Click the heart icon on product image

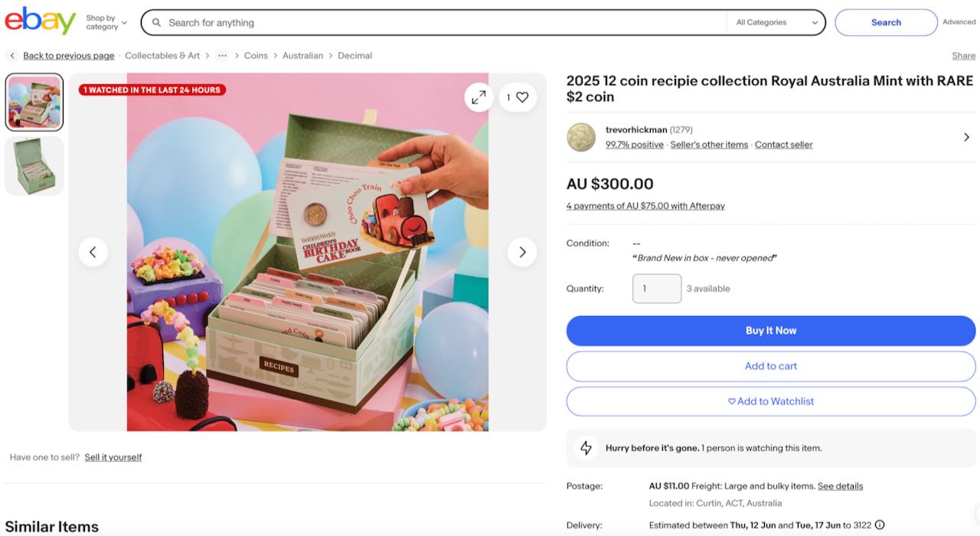point(522,97)
